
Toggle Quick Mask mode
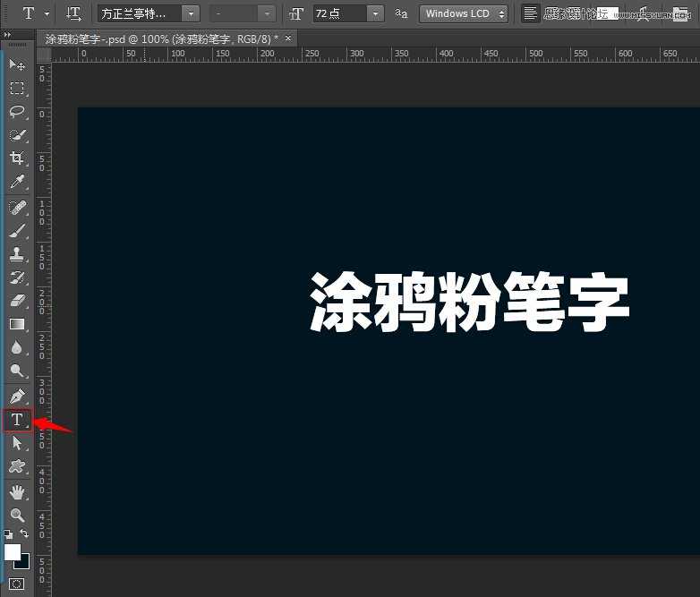coord(17,584)
